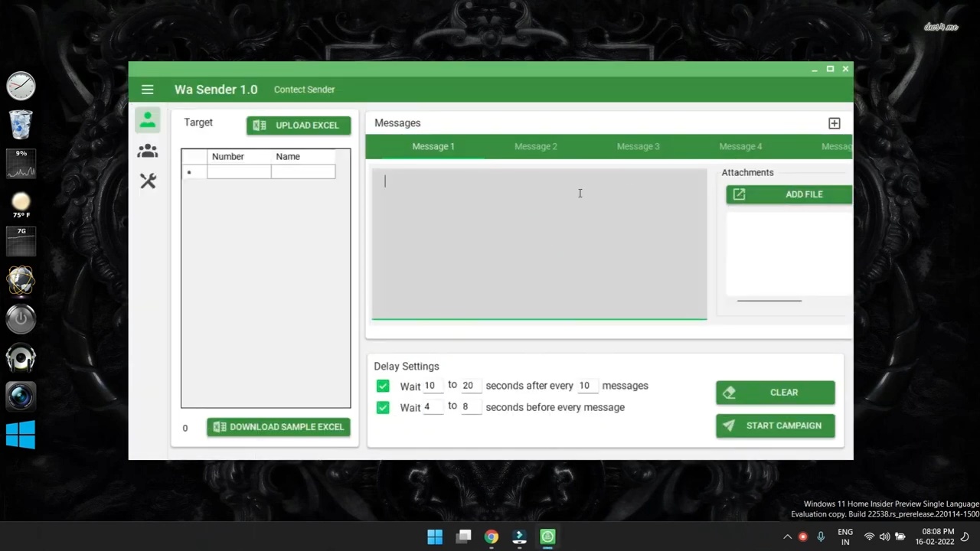Open the tools wrench sidebar icon
Screen dimensions: 980x551
pyautogui.click(x=148, y=181)
